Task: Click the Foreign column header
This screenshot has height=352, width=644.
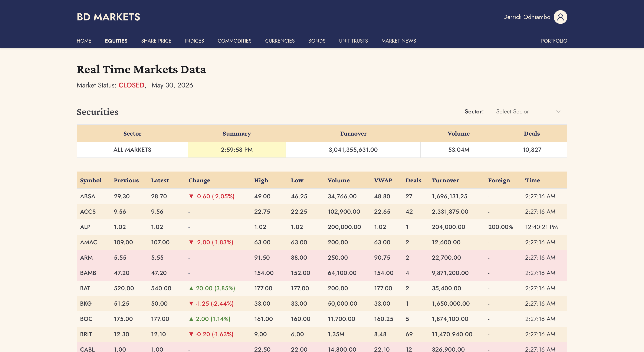Action: pyautogui.click(x=499, y=180)
